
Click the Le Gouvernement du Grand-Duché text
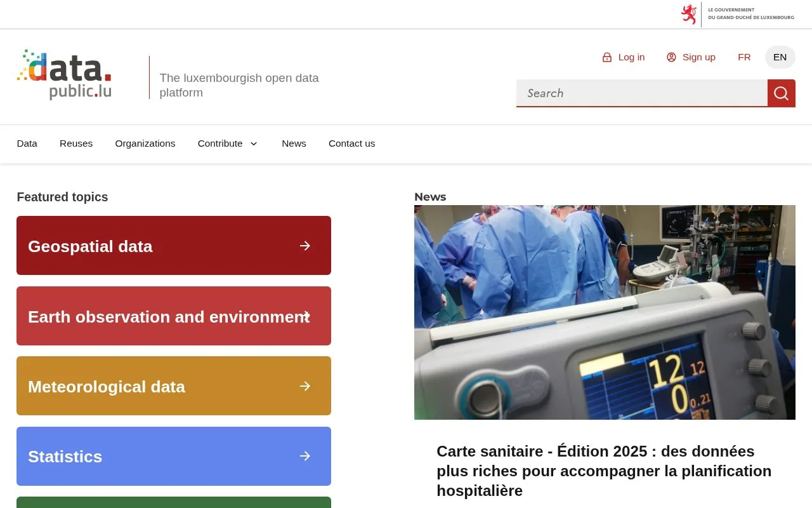[x=751, y=14]
